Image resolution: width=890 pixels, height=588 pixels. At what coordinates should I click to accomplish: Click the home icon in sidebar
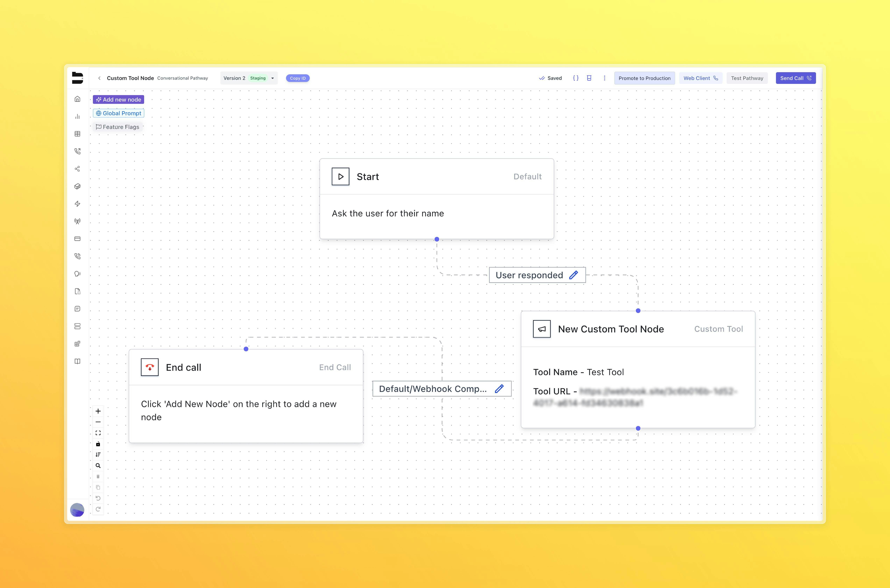[x=77, y=99]
